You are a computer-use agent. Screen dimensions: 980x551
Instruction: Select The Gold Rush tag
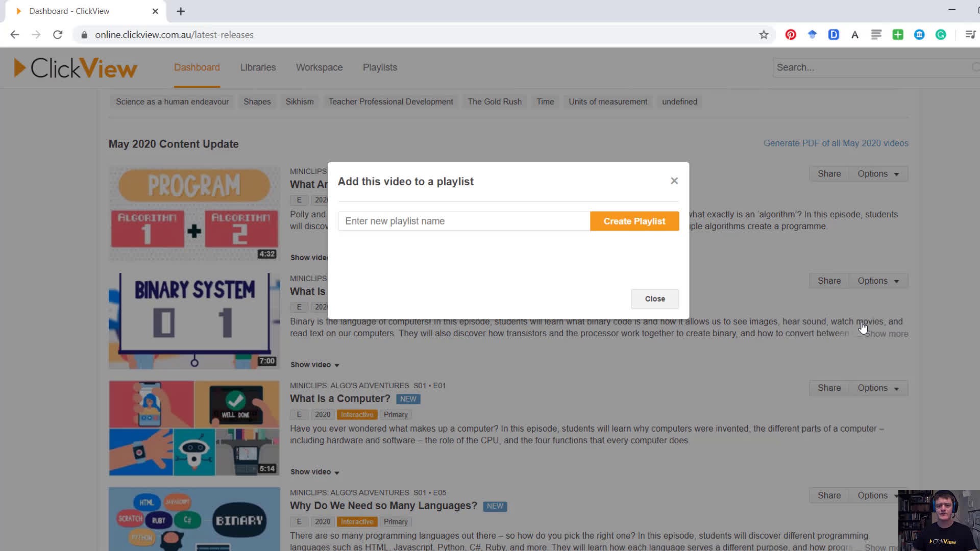pos(495,102)
